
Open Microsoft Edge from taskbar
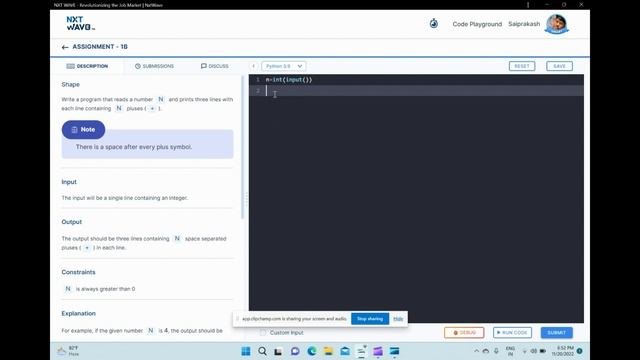pyautogui.click(x=312, y=351)
